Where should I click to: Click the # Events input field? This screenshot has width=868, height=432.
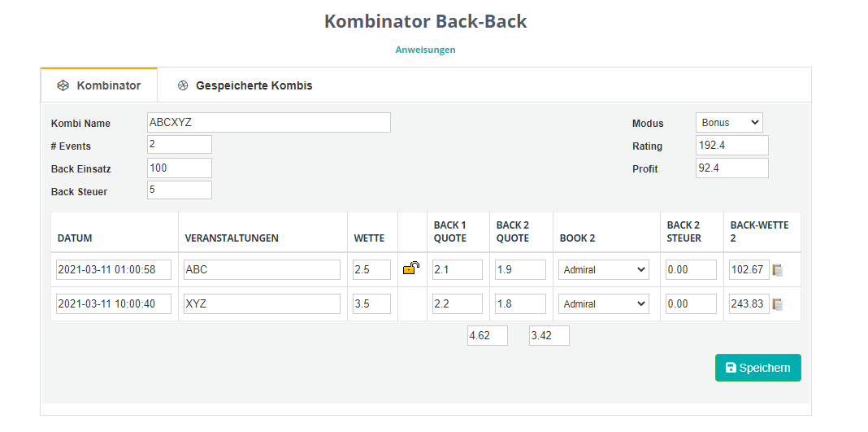click(180, 145)
